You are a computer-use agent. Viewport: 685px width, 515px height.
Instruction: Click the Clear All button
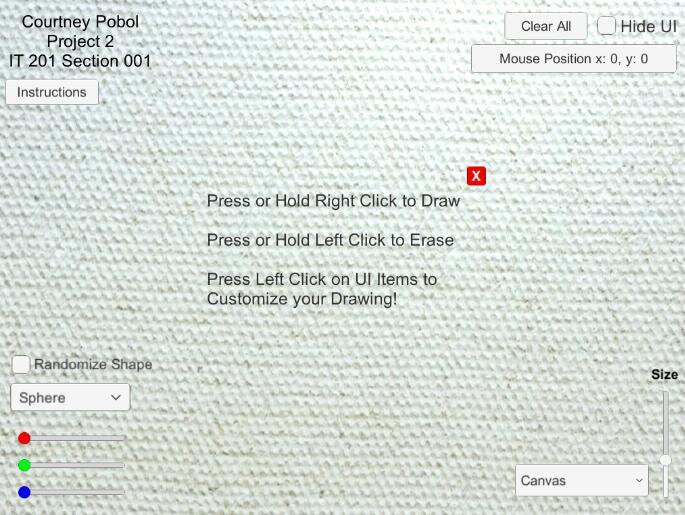pyautogui.click(x=546, y=26)
